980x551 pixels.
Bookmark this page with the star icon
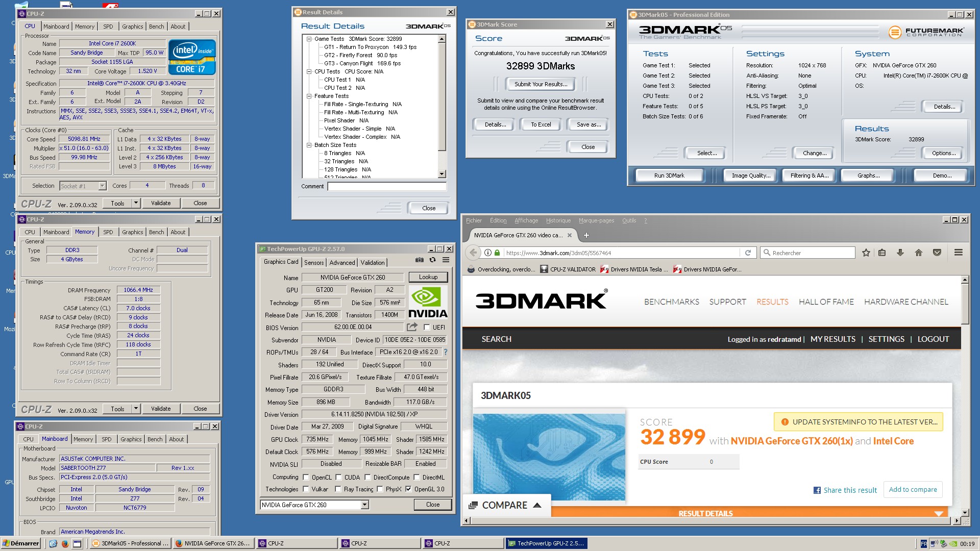tap(866, 253)
